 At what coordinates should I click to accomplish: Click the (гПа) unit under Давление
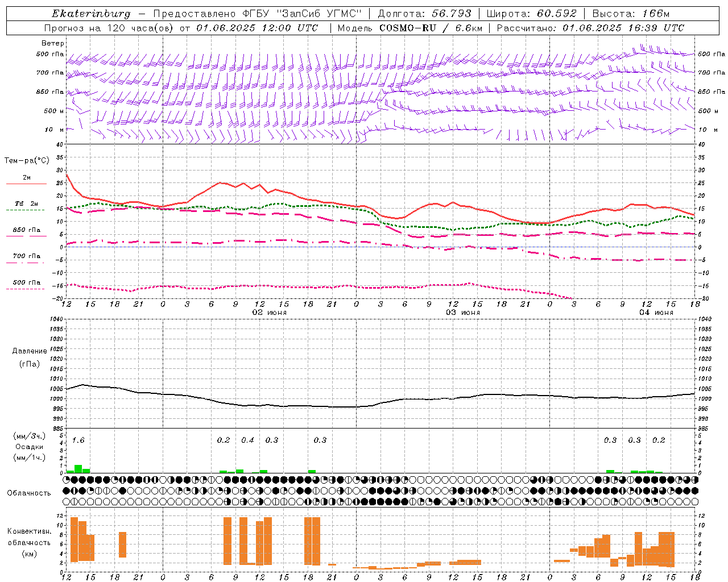point(29,364)
